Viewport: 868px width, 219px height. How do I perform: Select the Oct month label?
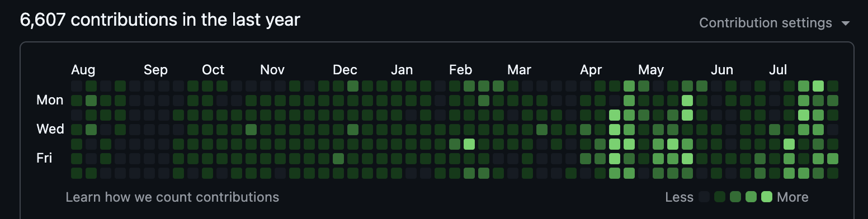point(213,70)
